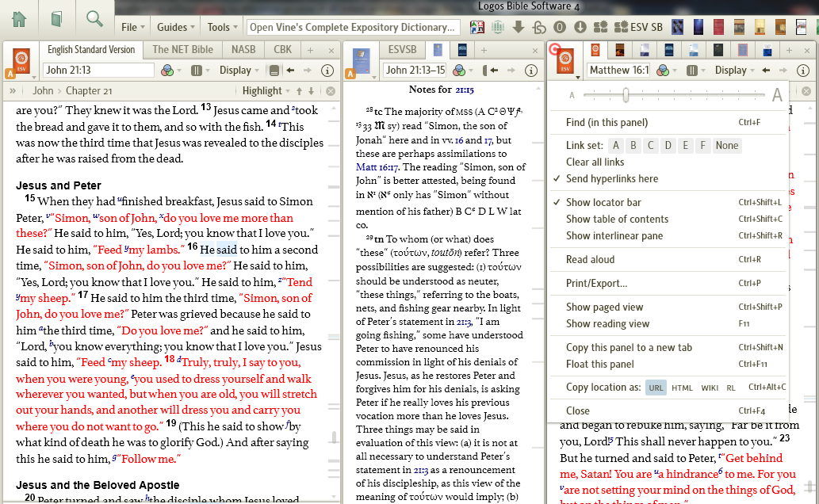Screen dimensions: 819x504
Task: Toggle Show locator bar option
Action: click(603, 202)
